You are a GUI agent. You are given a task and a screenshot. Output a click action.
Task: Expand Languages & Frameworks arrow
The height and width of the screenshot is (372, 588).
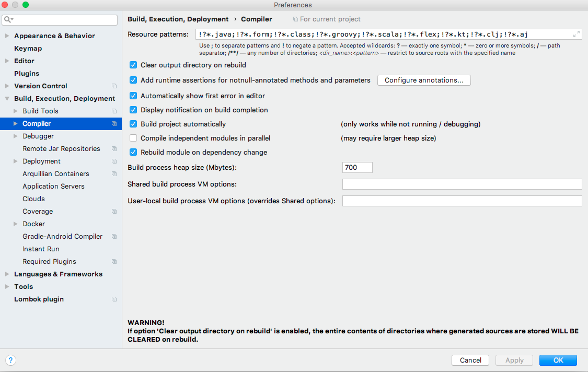[x=7, y=274]
